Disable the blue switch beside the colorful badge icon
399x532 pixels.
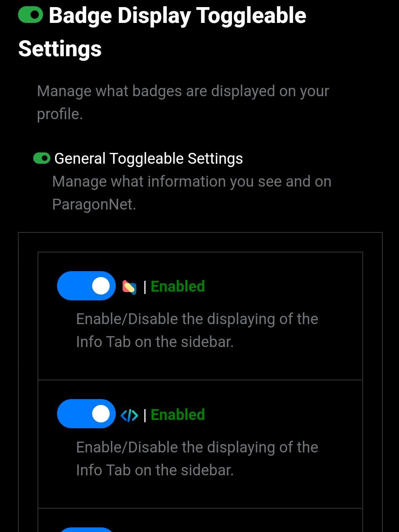click(x=86, y=286)
